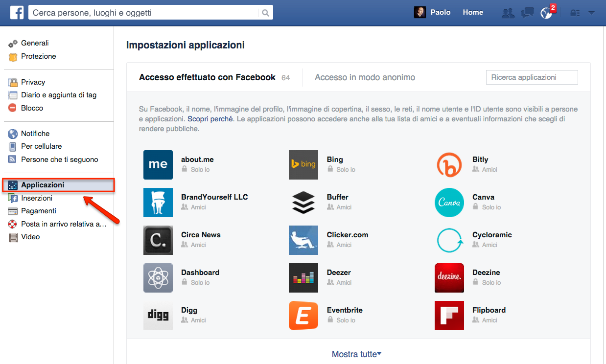Open the about.me app icon
606x364 pixels.
pos(158,165)
